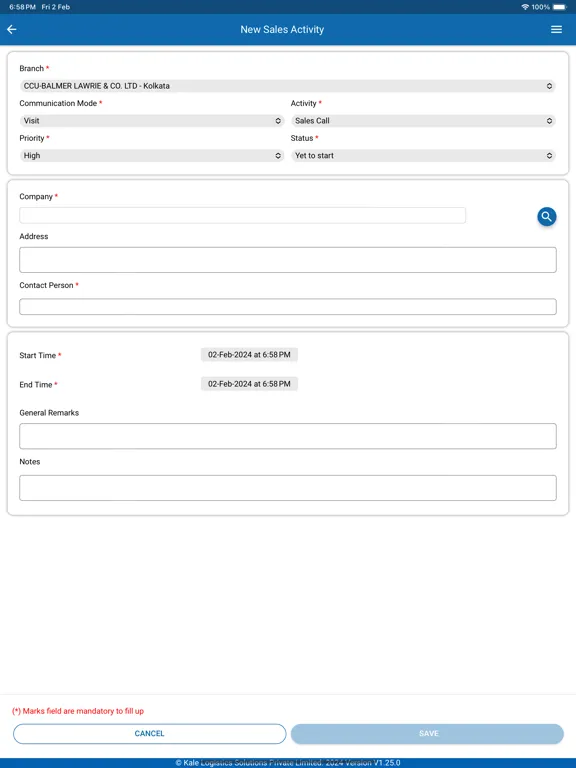The width and height of the screenshot is (576, 768).
Task: Open the Communication Mode dropdown showing Visit
Action: [x=152, y=120]
